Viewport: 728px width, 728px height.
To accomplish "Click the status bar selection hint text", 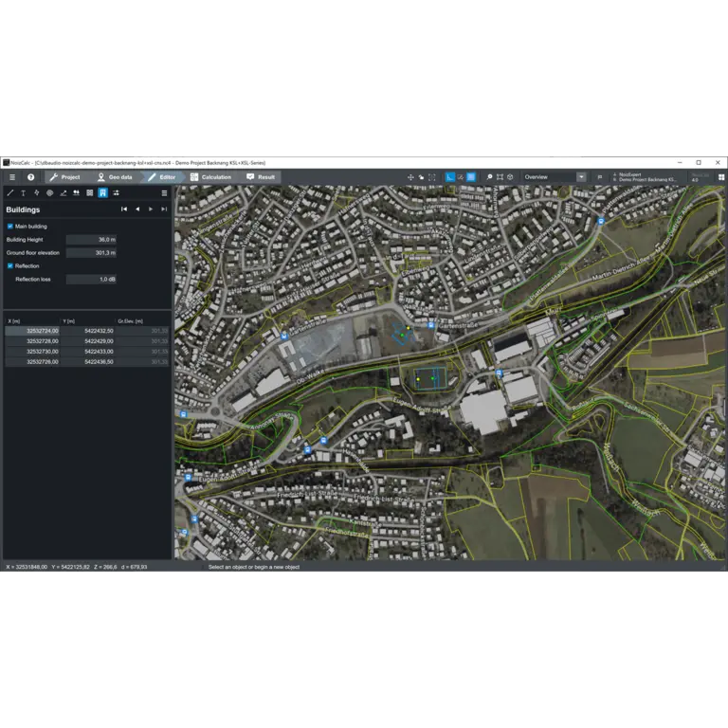I will pos(254,567).
